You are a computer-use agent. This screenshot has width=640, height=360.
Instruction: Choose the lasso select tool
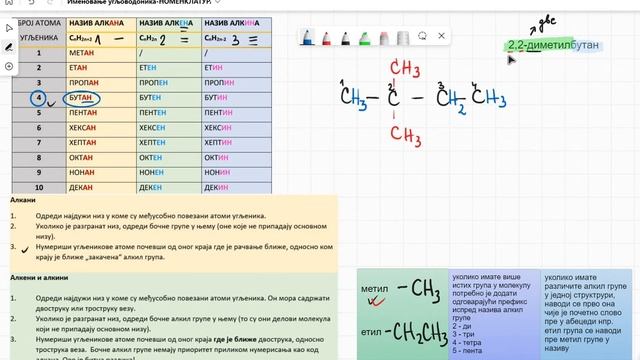pos(422,36)
